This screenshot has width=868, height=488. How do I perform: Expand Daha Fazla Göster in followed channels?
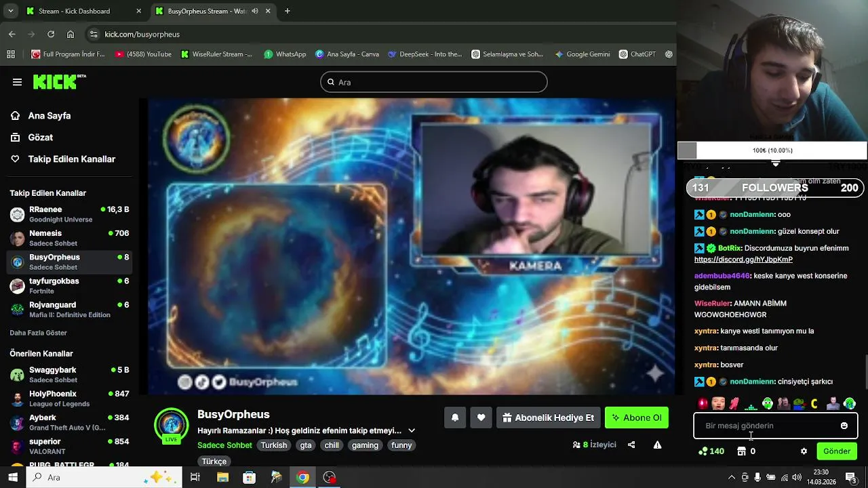38,333
